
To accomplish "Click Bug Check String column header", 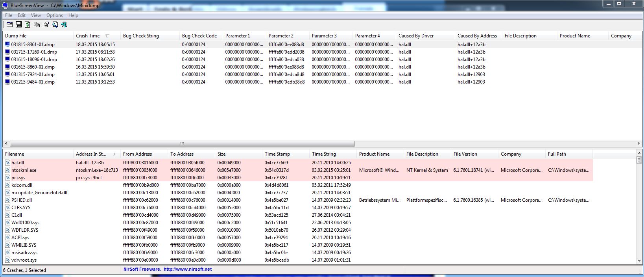I will (150, 36).
